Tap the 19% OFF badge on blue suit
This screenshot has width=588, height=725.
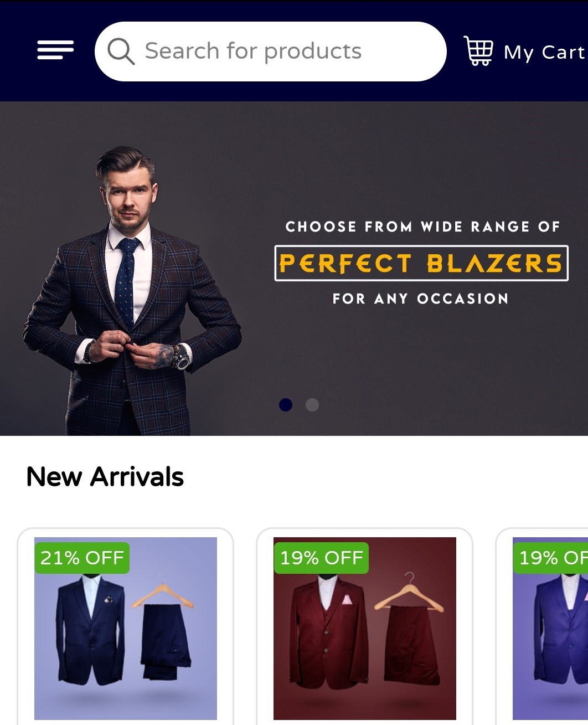[x=550, y=558]
